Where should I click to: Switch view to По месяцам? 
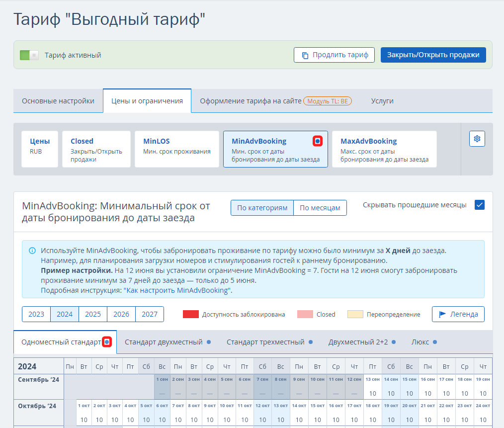(x=320, y=208)
